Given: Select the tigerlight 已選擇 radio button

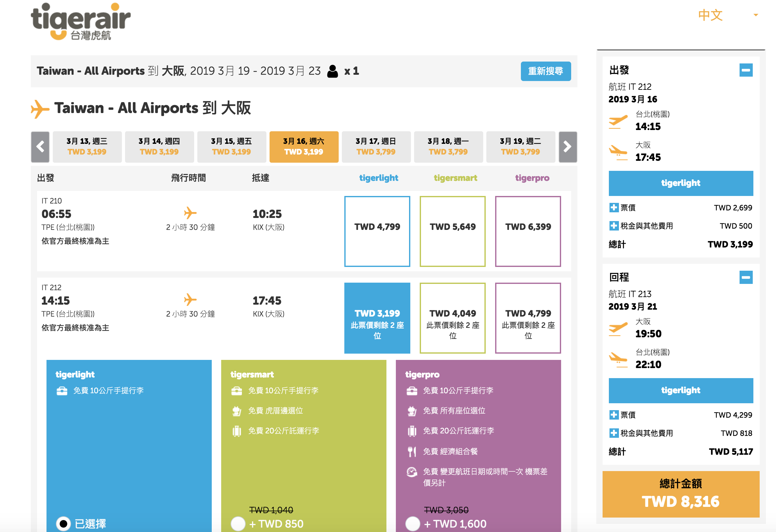Looking at the screenshot, I should click(x=63, y=524).
